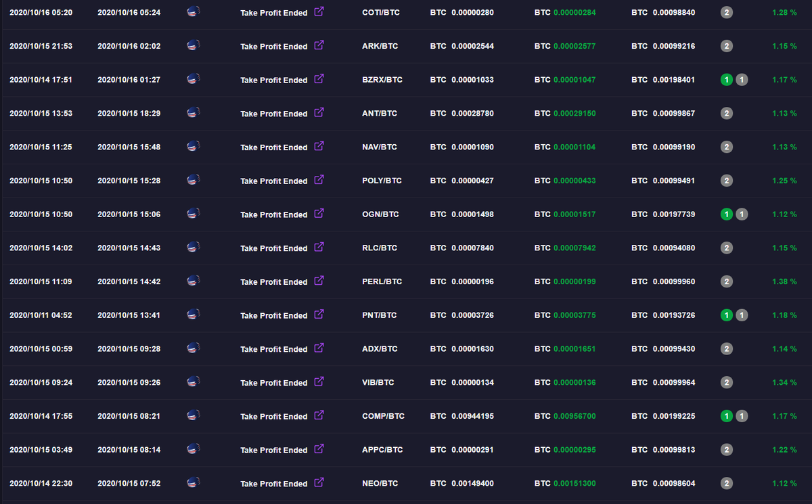Click the gray 2 badge in NEO/BTC row
Screen dimensions: 812x504
point(727,484)
